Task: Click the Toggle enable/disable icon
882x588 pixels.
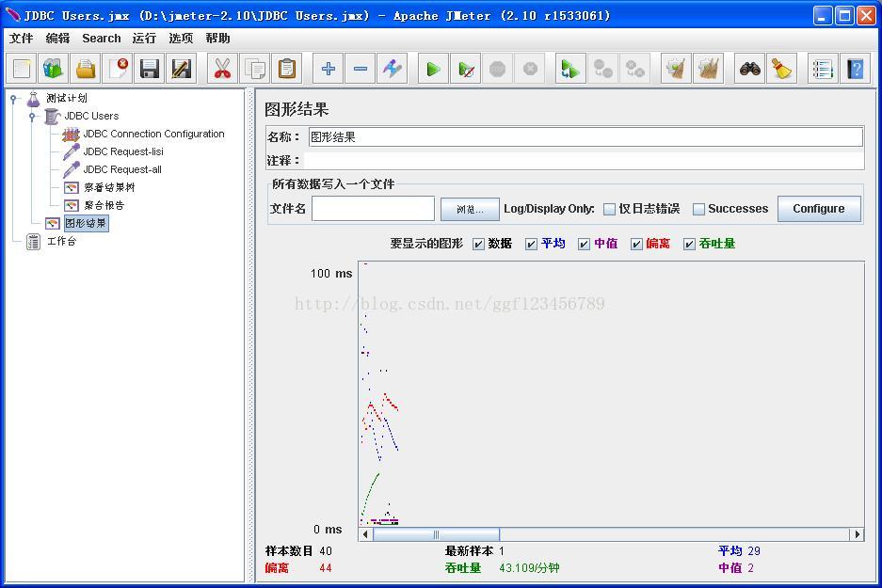Action: click(393, 69)
